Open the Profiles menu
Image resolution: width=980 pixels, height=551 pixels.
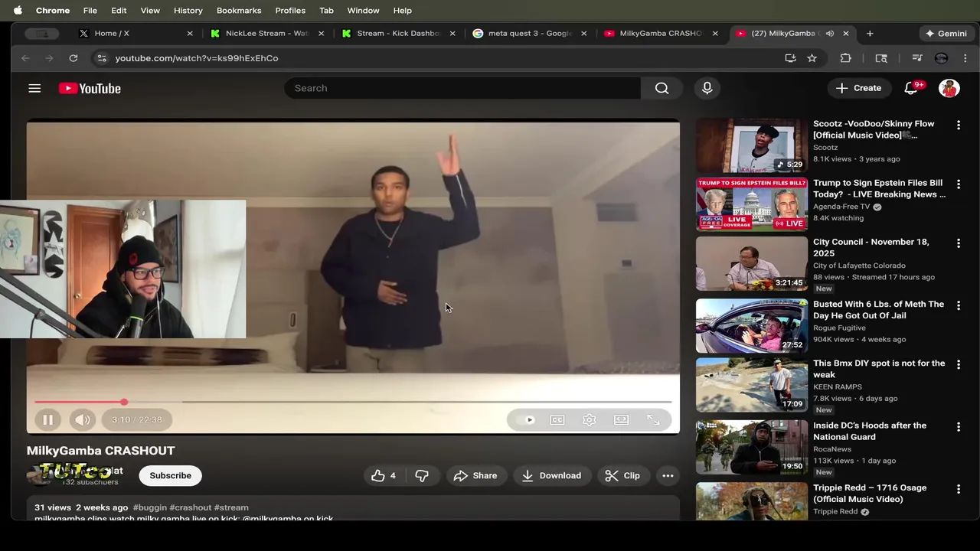pyautogui.click(x=290, y=10)
